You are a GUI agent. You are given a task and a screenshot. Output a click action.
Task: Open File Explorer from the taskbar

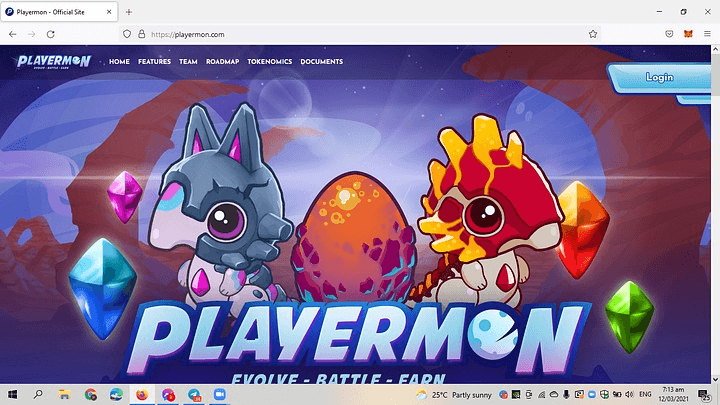click(x=64, y=395)
